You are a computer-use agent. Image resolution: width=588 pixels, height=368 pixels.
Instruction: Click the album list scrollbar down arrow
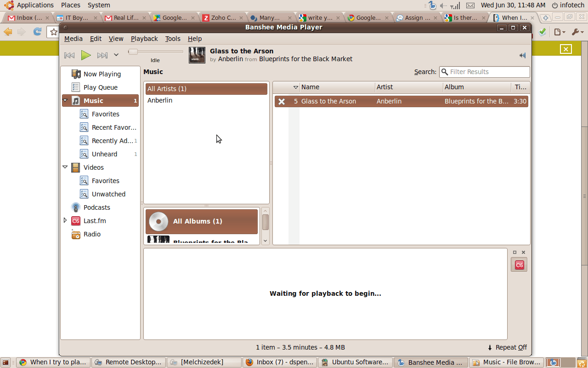click(265, 241)
